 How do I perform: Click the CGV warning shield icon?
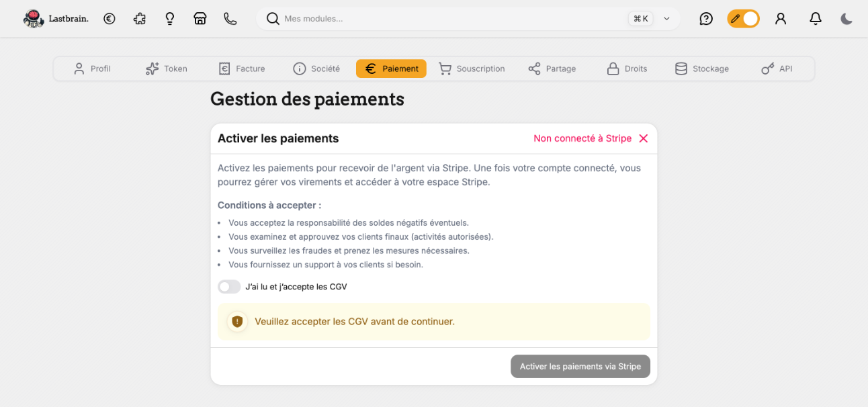[x=236, y=321]
